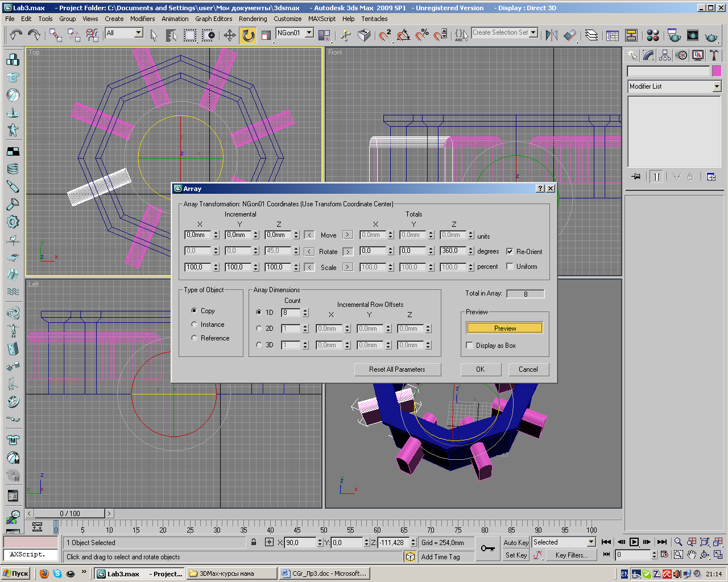
Task: Click the pink object color swatch
Action: [x=717, y=71]
